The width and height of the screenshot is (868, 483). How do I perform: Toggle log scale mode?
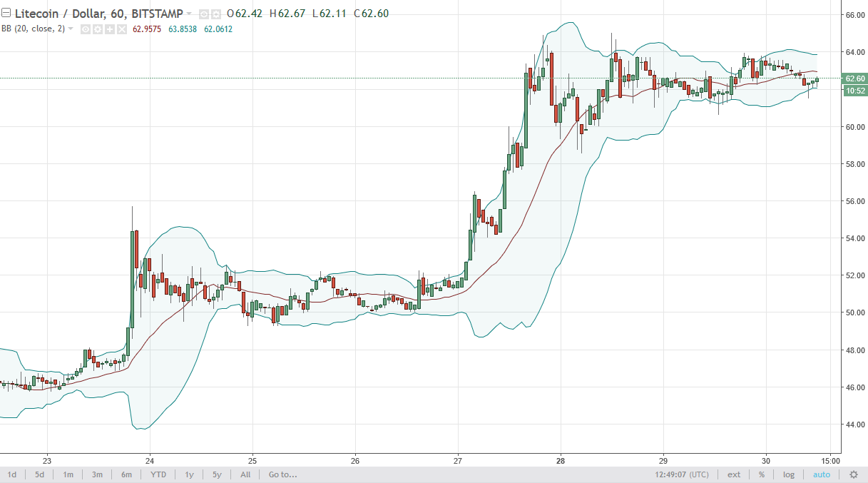788,474
